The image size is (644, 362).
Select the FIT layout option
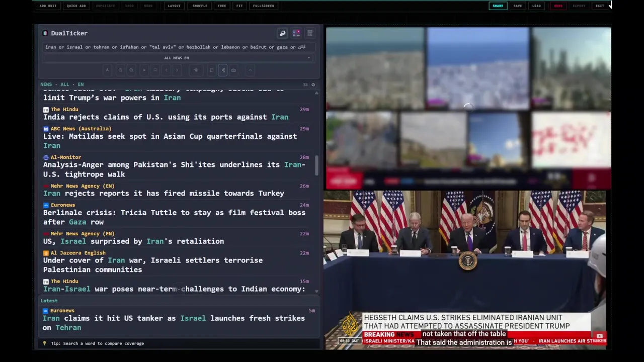pos(239,6)
